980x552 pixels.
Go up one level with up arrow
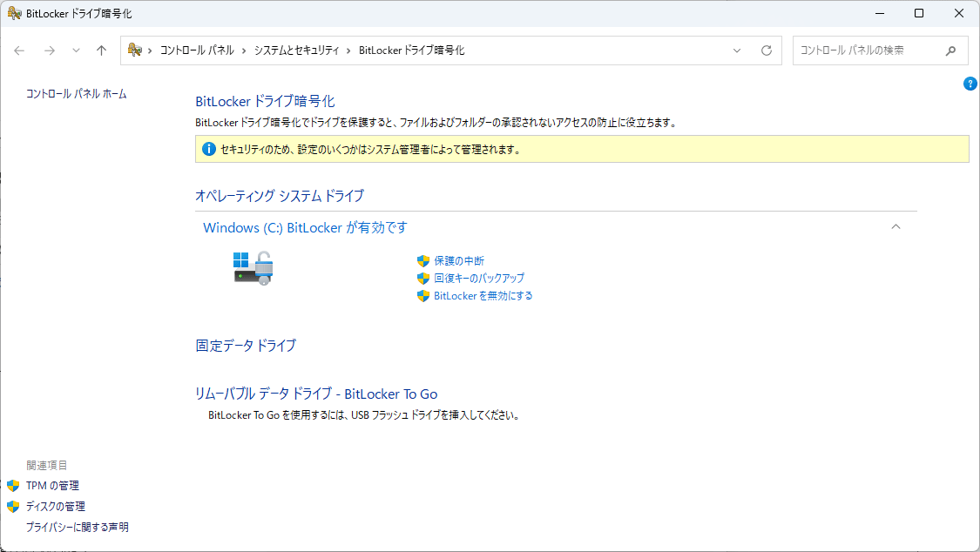pyautogui.click(x=101, y=50)
